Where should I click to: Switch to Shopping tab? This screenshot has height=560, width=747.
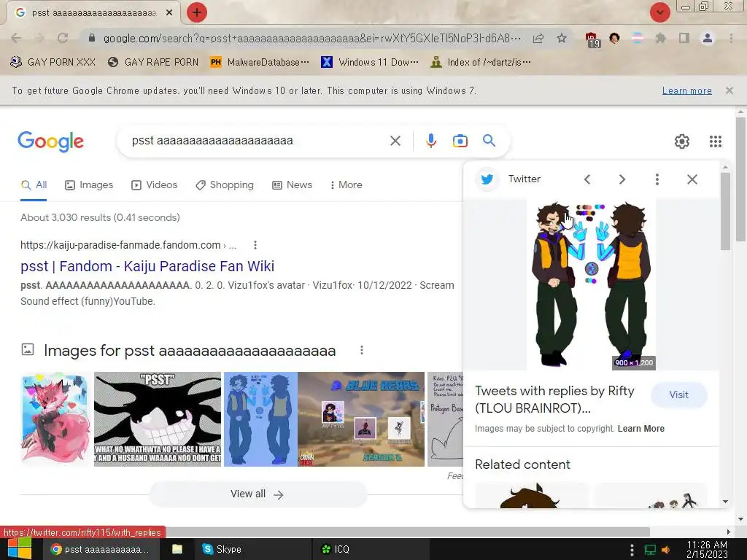[225, 184]
